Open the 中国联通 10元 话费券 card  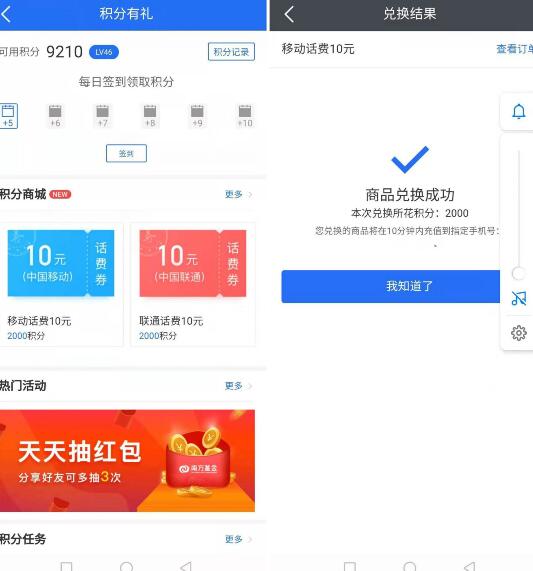[x=193, y=284]
